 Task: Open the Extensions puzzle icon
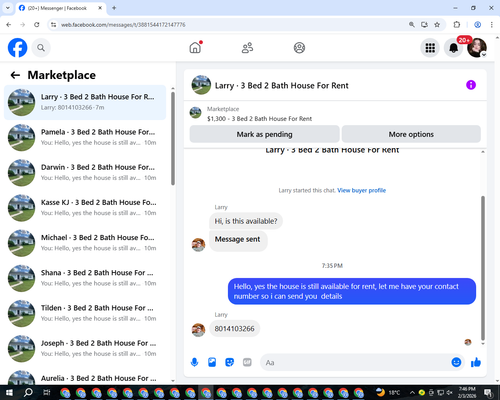(457, 25)
